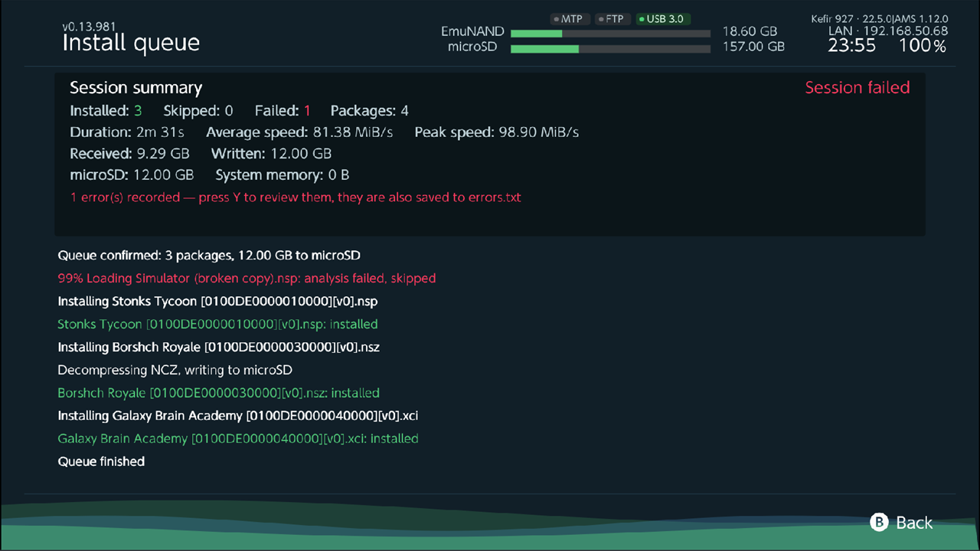This screenshot has width=980, height=551.
Task: Click Stonks Tycoon installed log line
Action: coord(217,324)
